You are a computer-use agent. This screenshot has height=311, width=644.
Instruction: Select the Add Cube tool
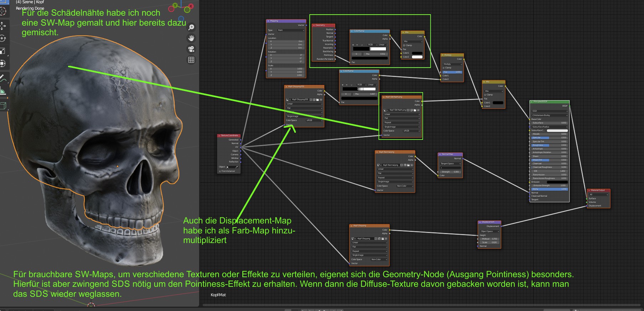click(x=3, y=106)
